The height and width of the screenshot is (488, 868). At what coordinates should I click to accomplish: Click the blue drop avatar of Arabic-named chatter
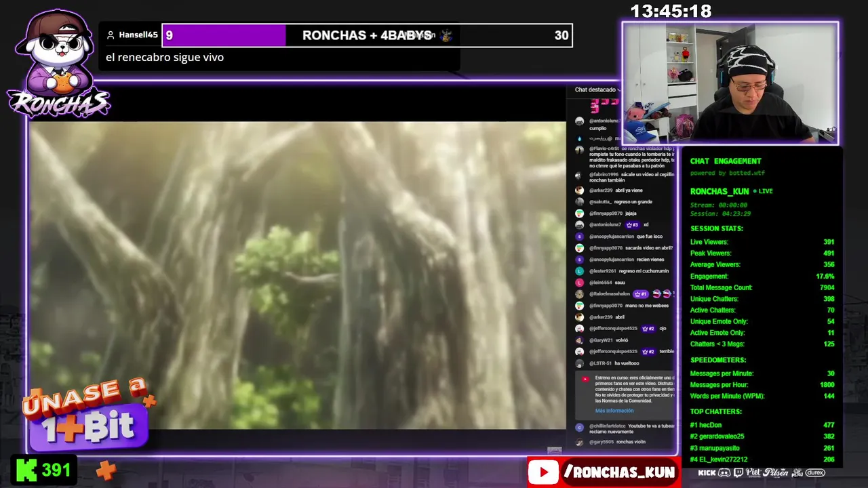pyautogui.click(x=579, y=138)
